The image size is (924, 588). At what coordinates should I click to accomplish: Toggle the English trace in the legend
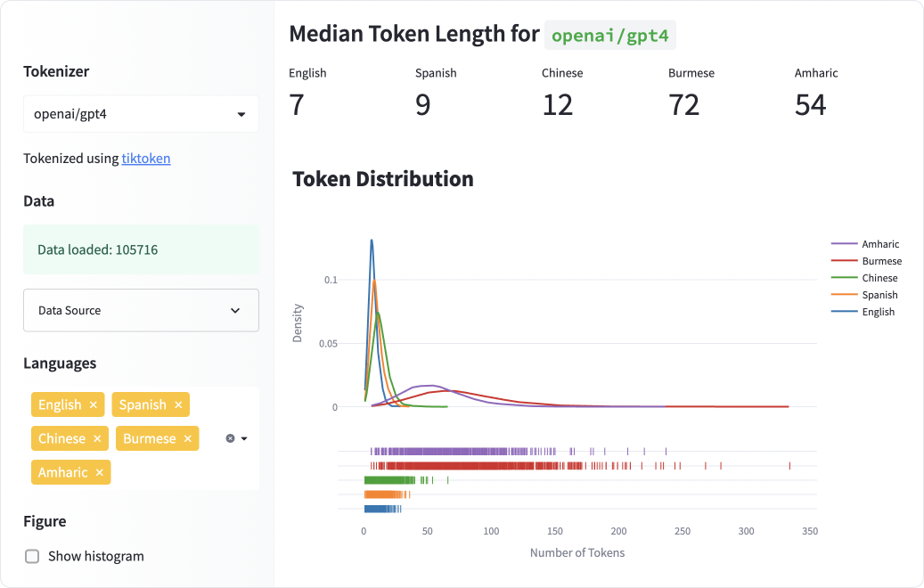tap(880, 312)
